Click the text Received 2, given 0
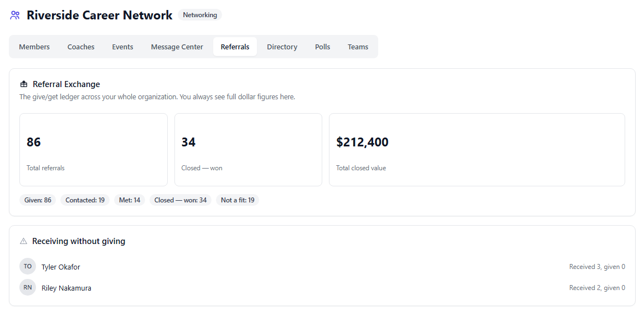This screenshot has width=644, height=315. (597, 288)
